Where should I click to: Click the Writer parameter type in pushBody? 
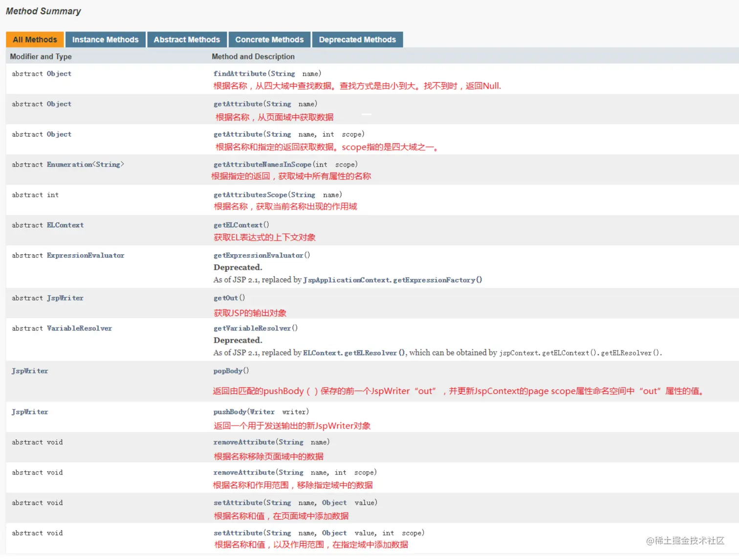[x=262, y=412]
